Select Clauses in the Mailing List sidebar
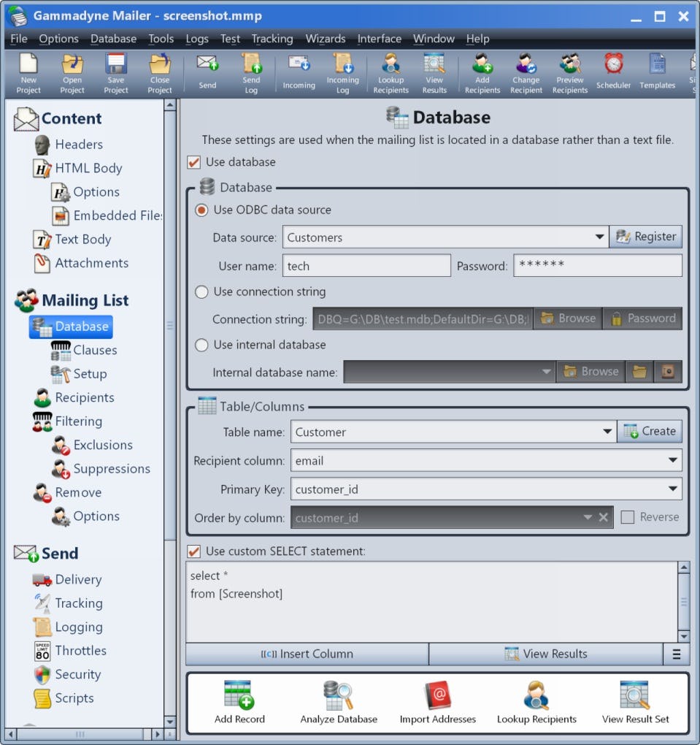 click(x=94, y=350)
